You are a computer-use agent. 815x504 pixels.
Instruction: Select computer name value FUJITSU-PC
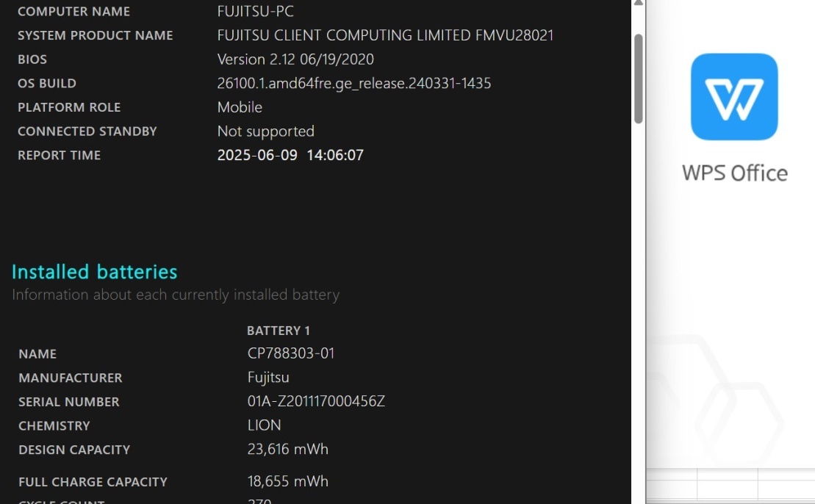(255, 12)
